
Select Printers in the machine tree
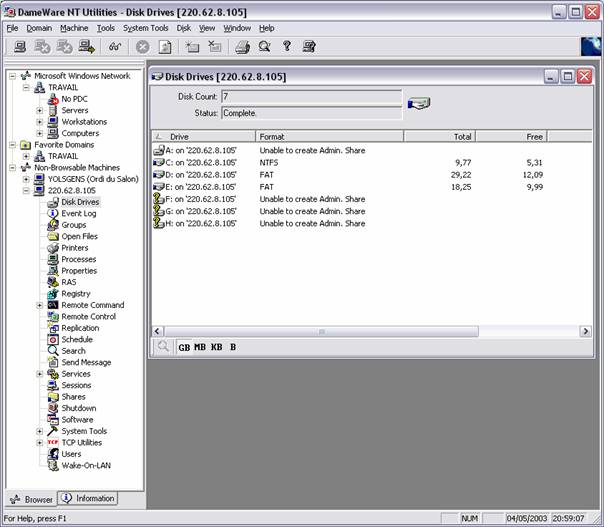coord(75,248)
